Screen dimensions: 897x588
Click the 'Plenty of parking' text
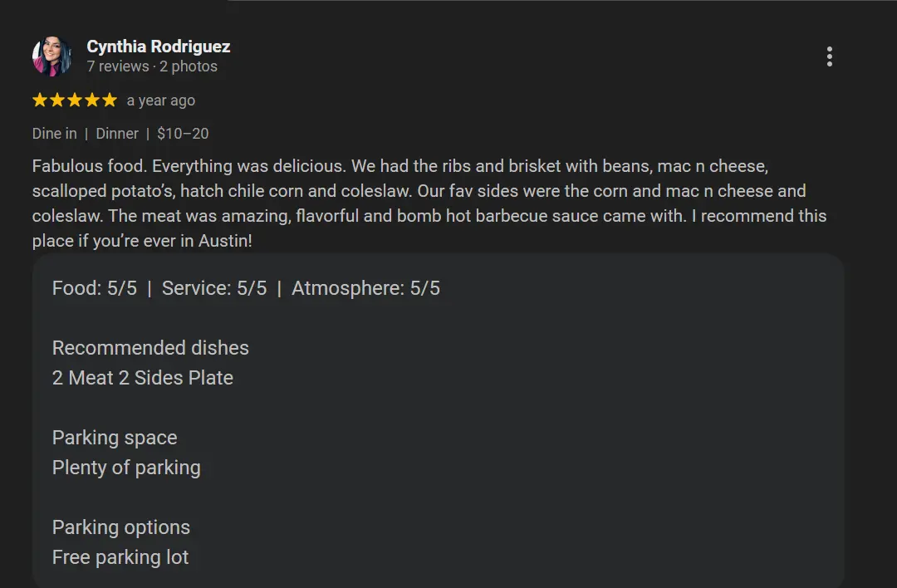(x=126, y=468)
